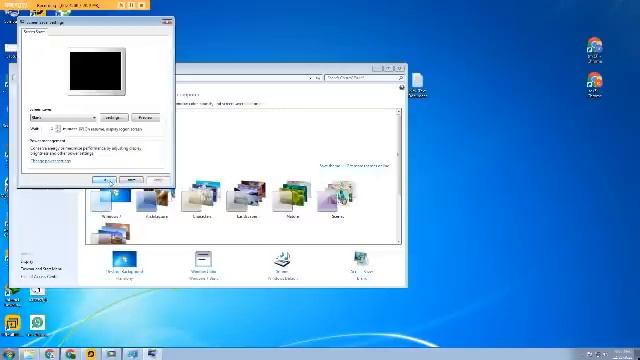This screenshot has width=640, height=360.
Task: Open File Explorer from the taskbar
Action: pyautogui.click(x=29, y=354)
